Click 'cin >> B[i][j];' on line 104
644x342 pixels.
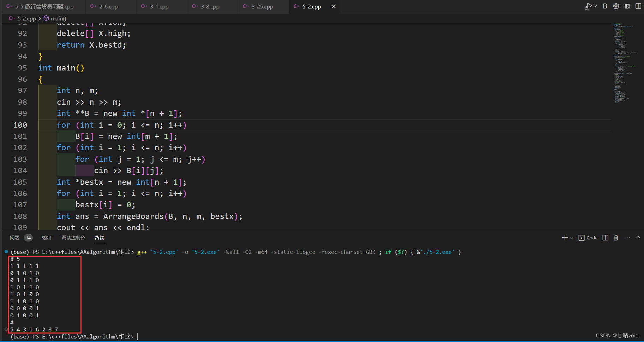coord(129,171)
